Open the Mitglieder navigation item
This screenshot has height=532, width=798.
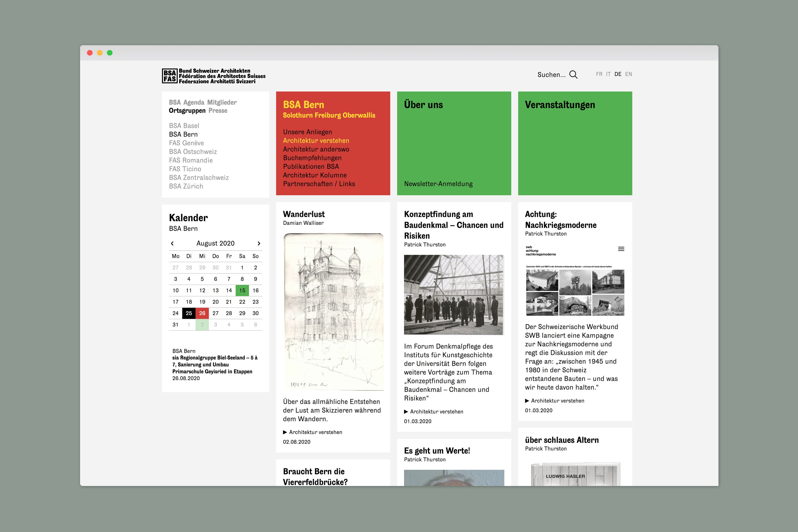pos(222,102)
